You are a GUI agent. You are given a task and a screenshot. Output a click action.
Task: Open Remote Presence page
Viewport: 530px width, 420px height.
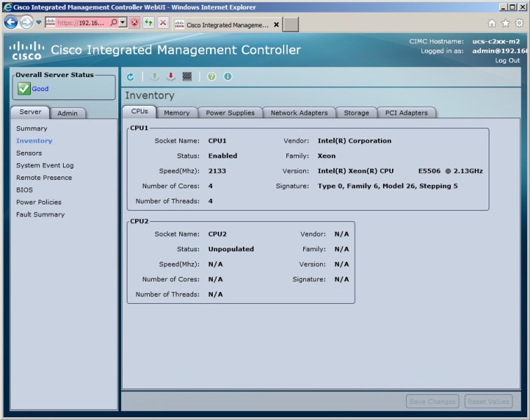tap(44, 178)
